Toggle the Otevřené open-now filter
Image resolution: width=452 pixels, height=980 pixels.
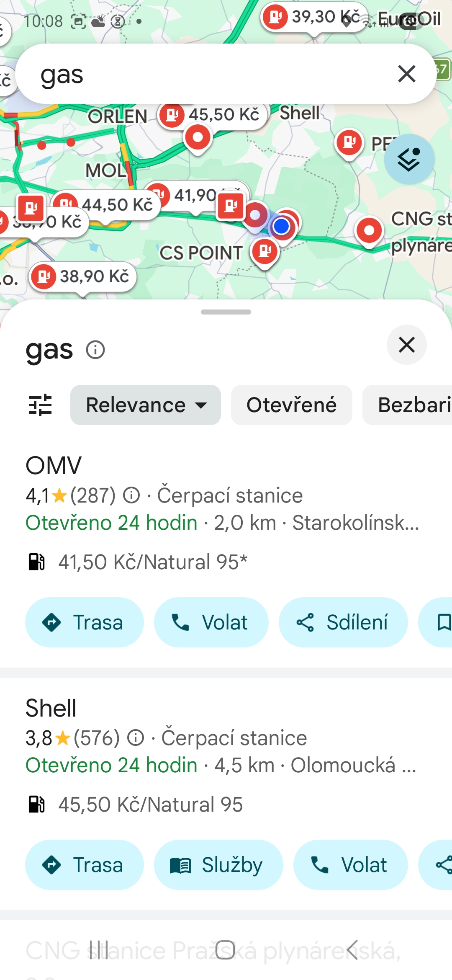291,405
